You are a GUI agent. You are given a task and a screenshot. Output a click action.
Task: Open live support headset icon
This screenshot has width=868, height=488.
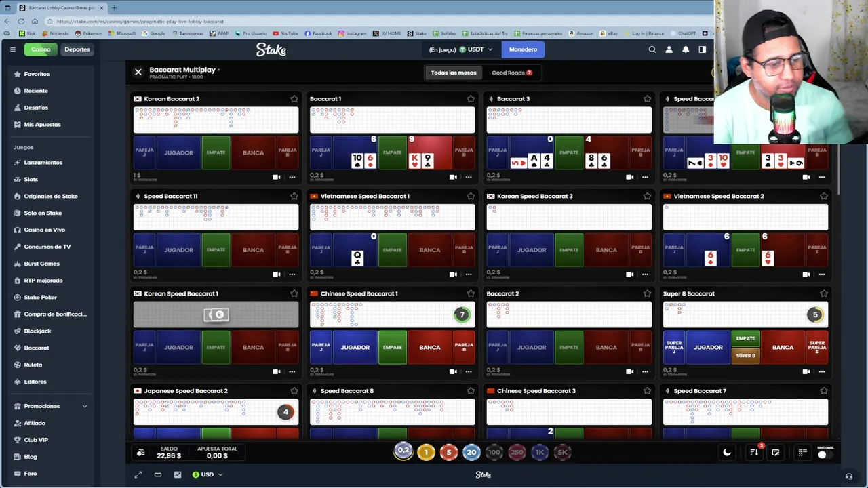coord(849,476)
